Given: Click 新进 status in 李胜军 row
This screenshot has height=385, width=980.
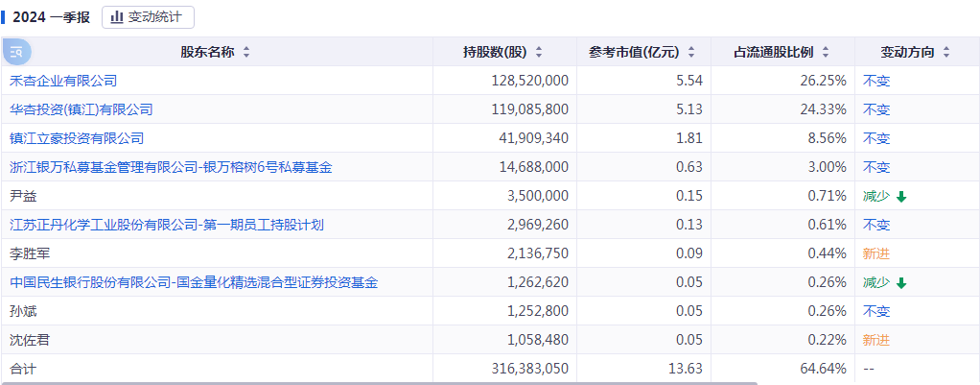Looking at the screenshot, I should [876, 253].
